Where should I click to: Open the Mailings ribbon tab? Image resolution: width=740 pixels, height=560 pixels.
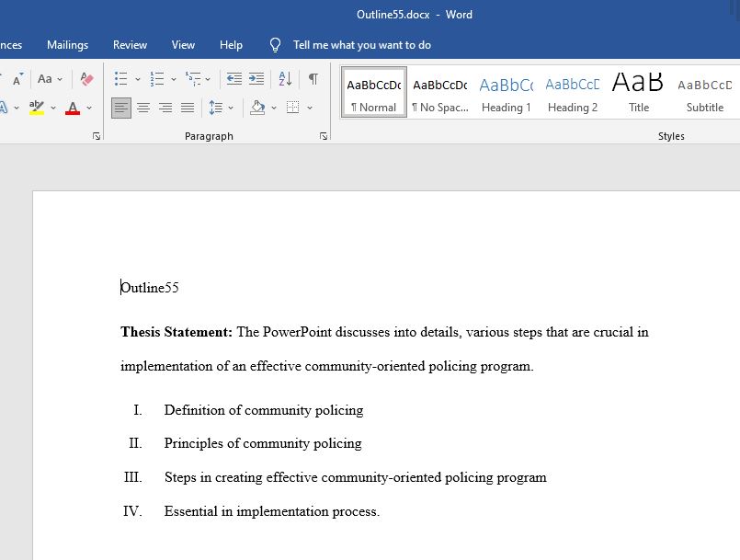[67, 45]
